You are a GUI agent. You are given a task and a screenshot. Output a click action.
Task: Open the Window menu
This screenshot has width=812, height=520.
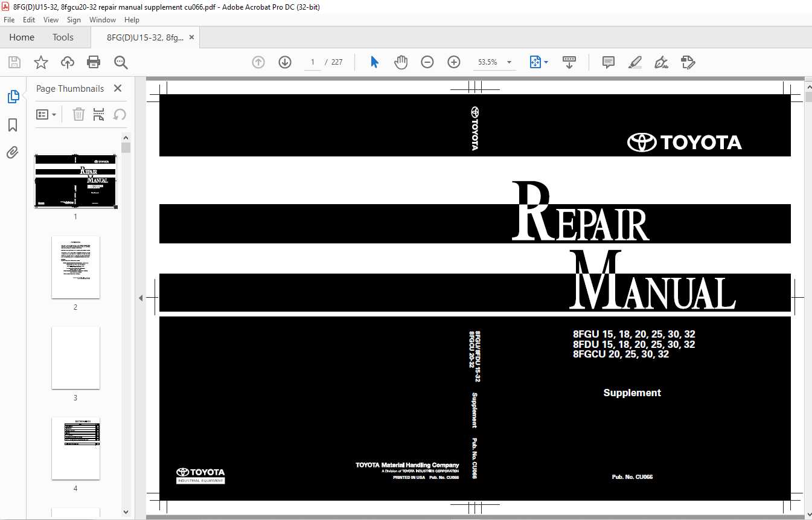click(103, 20)
